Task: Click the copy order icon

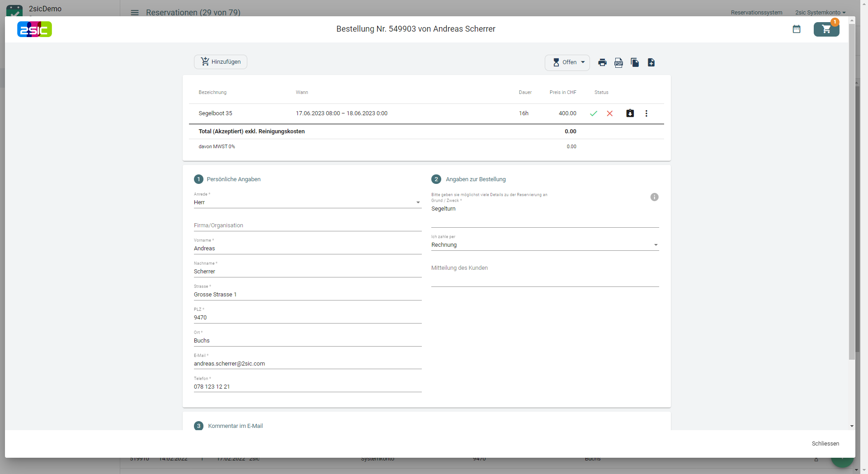Action: coord(635,62)
